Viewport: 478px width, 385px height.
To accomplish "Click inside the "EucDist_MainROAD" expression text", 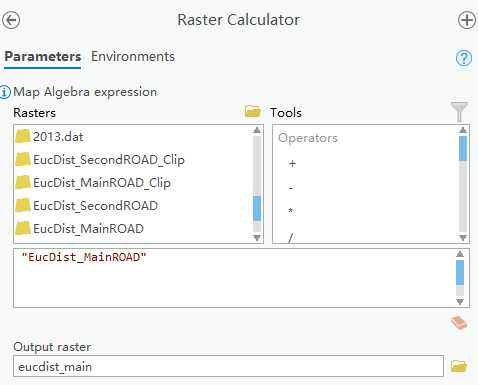I will coord(84,257).
